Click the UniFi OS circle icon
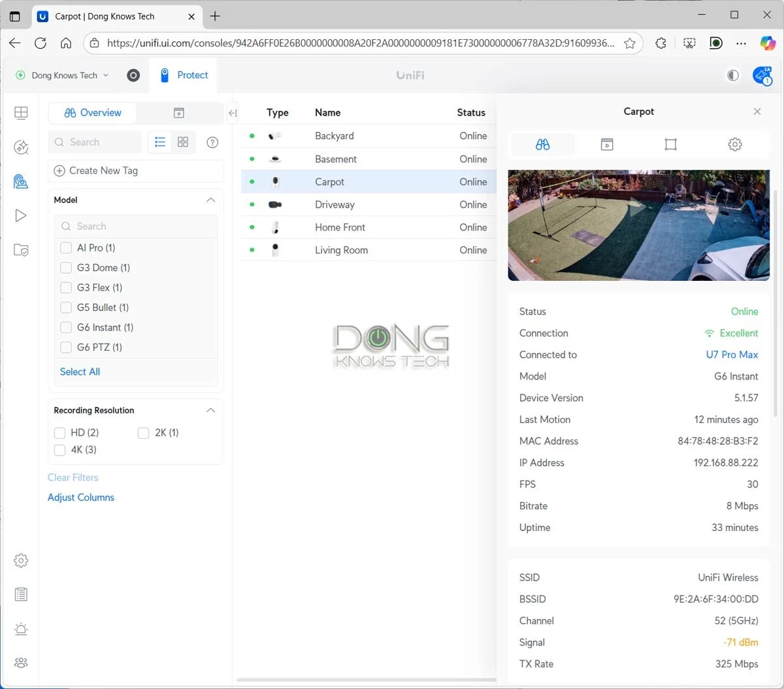Viewport: 784px width, 689px height. pyautogui.click(x=133, y=75)
